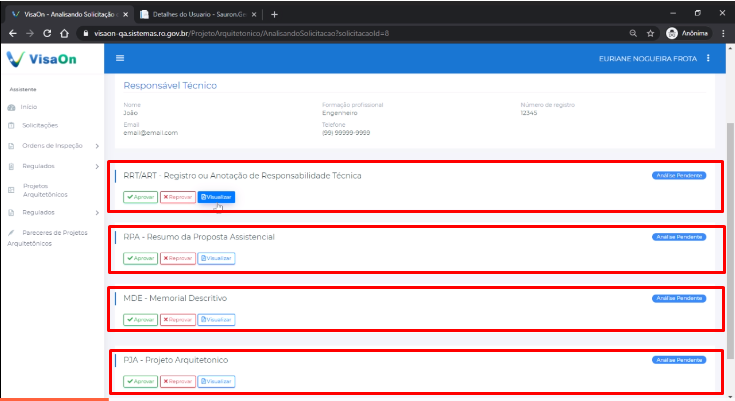Reload the page with the refresh icon
735x401 pixels.
pos(47,33)
